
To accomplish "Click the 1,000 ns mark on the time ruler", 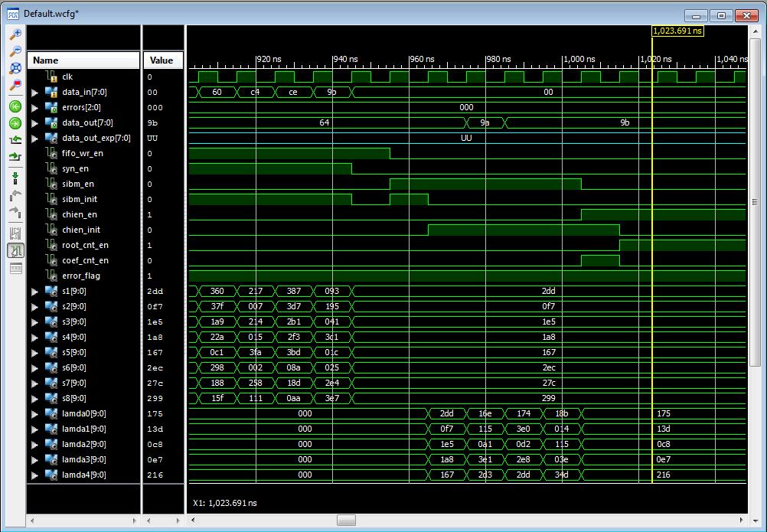I will pos(579,59).
